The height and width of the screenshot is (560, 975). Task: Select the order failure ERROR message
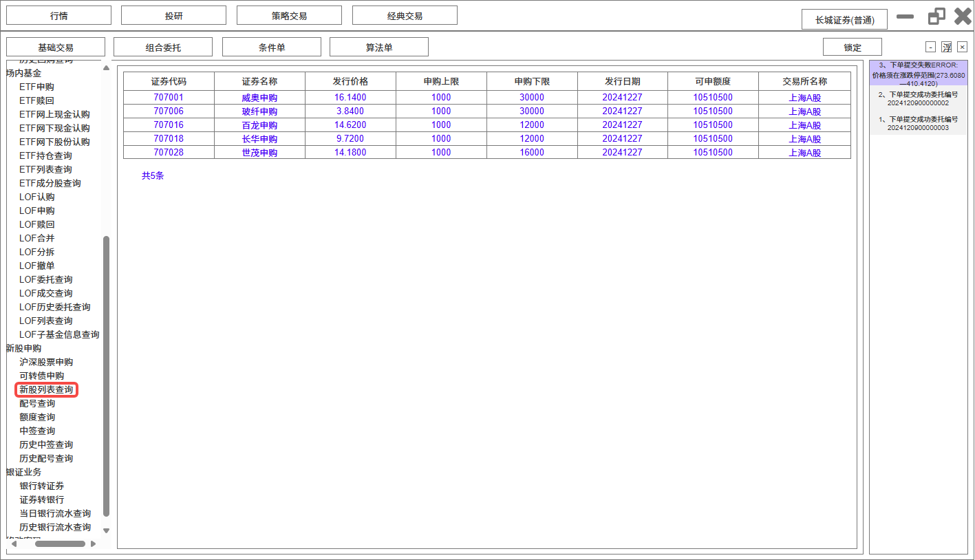(x=918, y=74)
